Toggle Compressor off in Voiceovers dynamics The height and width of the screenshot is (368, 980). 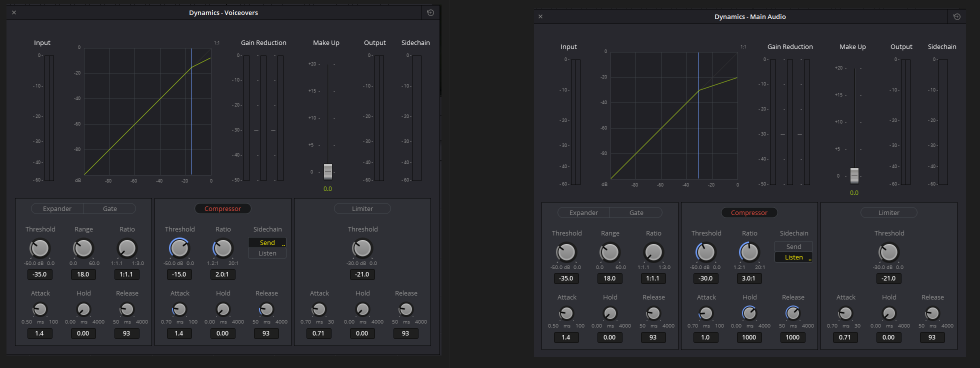coord(222,208)
